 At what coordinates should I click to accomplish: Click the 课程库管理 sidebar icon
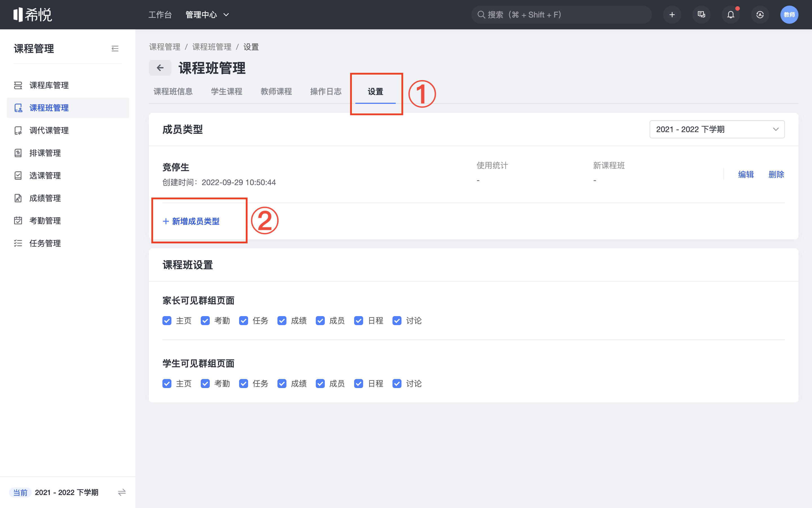click(18, 85)
